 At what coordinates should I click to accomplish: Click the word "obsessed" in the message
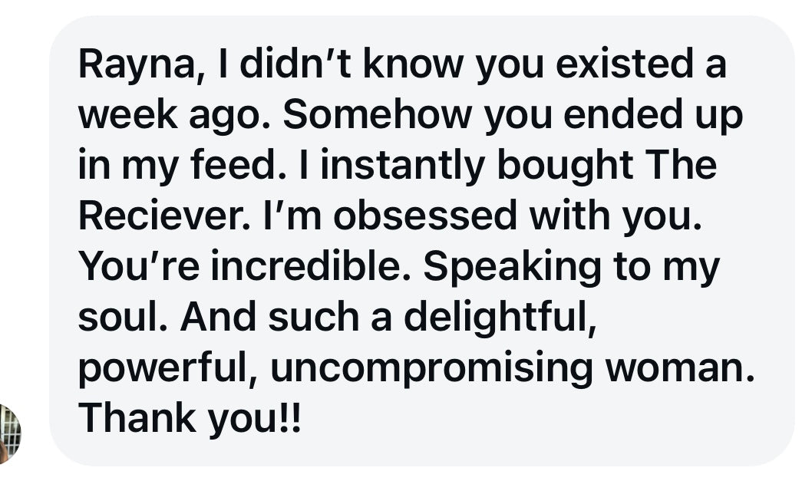[424, 216]
